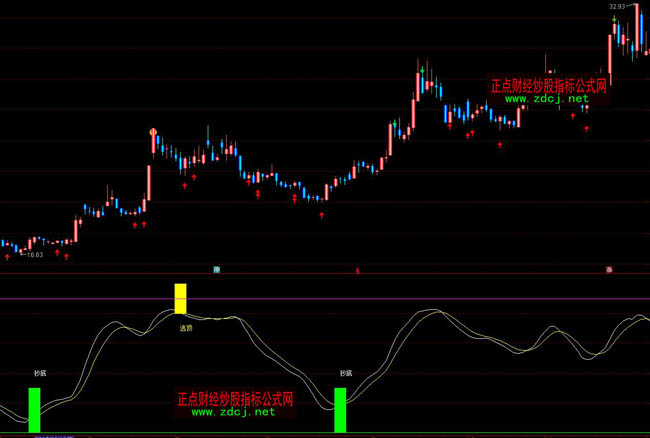This screenshot has width=650, height=438.
Task: Click the orange circle marker above the candle
Action: (x=153, y=131)
